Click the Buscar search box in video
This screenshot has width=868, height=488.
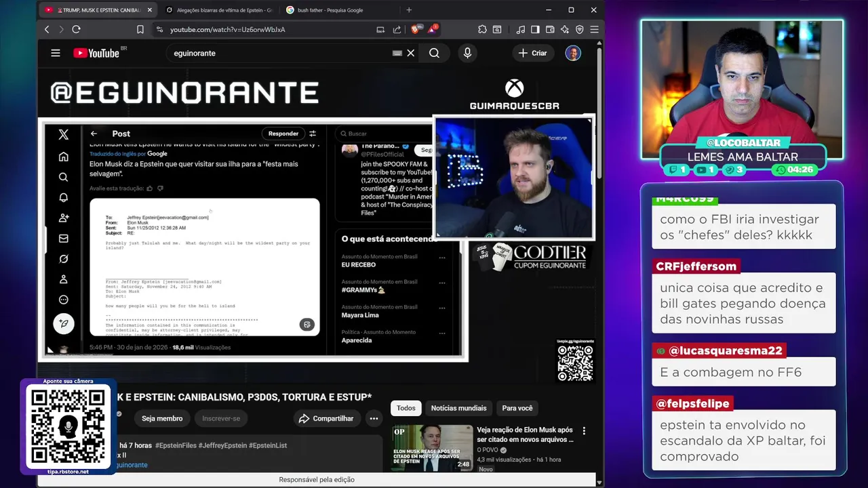(x=384, y=134)
